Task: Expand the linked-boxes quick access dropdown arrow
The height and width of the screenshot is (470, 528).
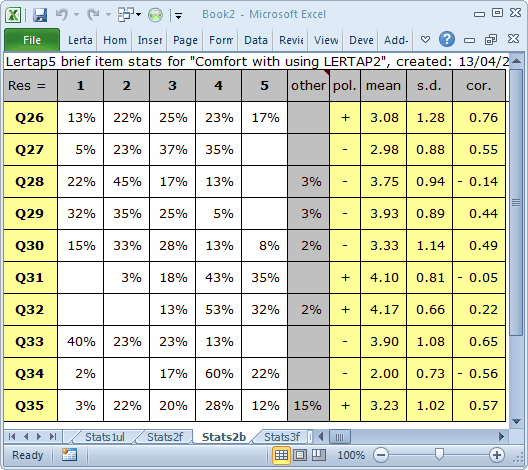Action: coord(139,14)
